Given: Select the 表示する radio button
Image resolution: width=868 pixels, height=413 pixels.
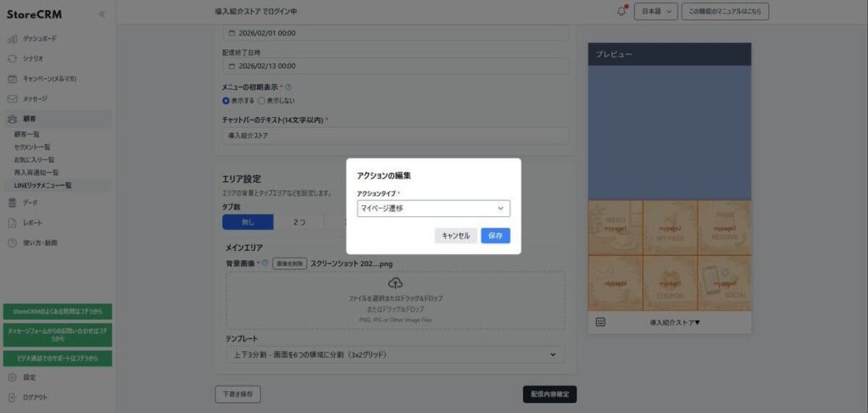Looking at the screenshot, I should point(226,100).
